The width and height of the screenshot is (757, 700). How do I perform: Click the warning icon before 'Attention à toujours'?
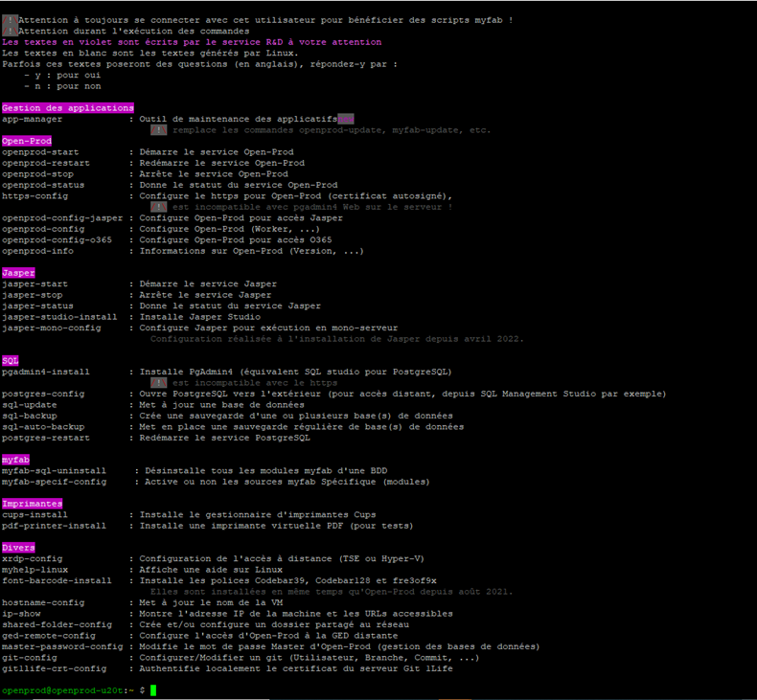[x=10, y=20]
